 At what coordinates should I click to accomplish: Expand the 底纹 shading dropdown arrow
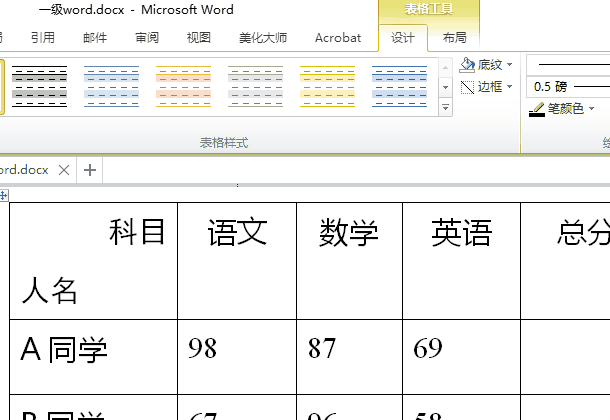[x=510, y=65]
